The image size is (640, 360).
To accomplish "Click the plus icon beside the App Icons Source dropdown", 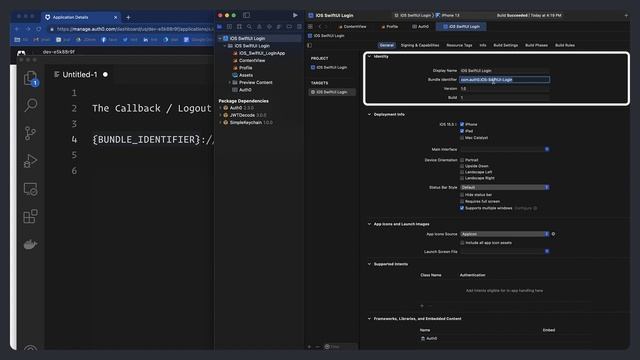I will 553,234.
